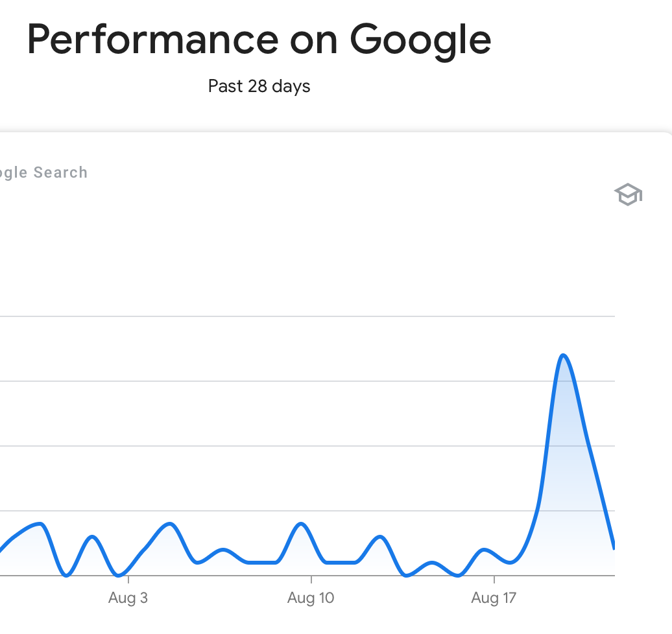Click the line peak right after Aug 3
Image resolution: width=672 pixels, height=634 pixels.
(170, 524)
